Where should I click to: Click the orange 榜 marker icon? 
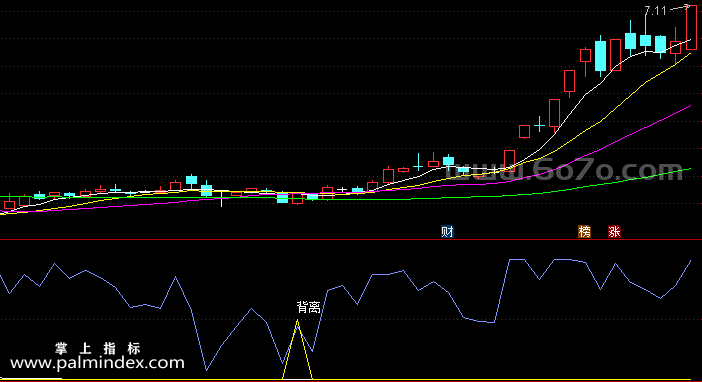click(584, 232)
